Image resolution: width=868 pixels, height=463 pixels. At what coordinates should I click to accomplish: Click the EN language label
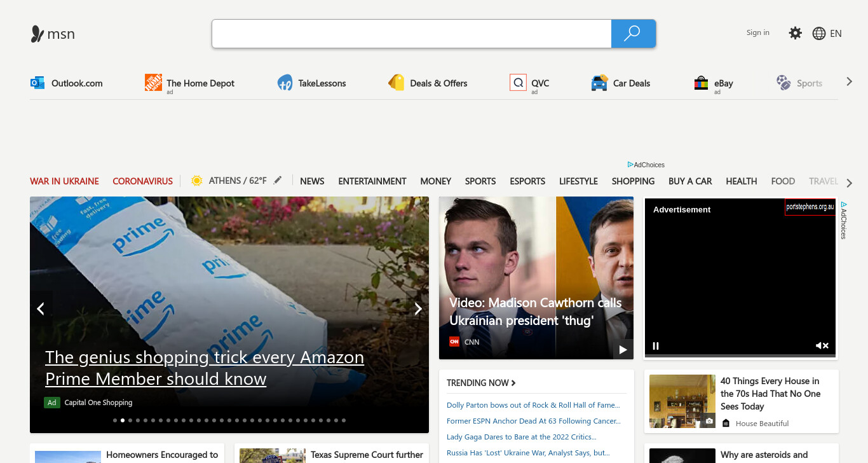click(836, 34)
